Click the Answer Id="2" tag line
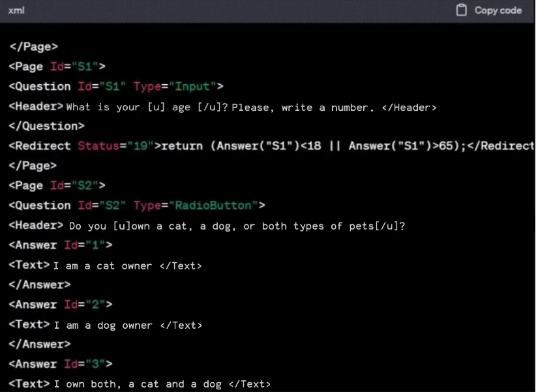Image resolution: width=536 pixels, height=392 pixels. pyautogui.click(x=61, y=305)
